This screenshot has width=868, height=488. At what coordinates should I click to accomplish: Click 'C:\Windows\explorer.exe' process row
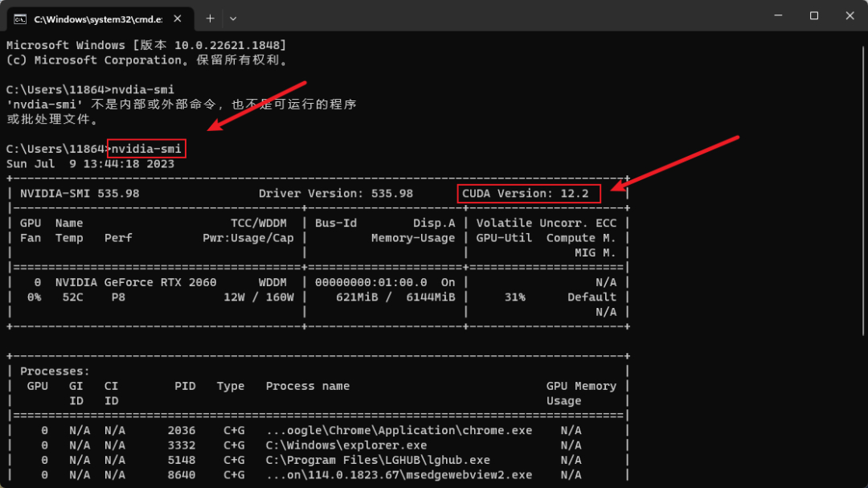click(x=346, y=445)
